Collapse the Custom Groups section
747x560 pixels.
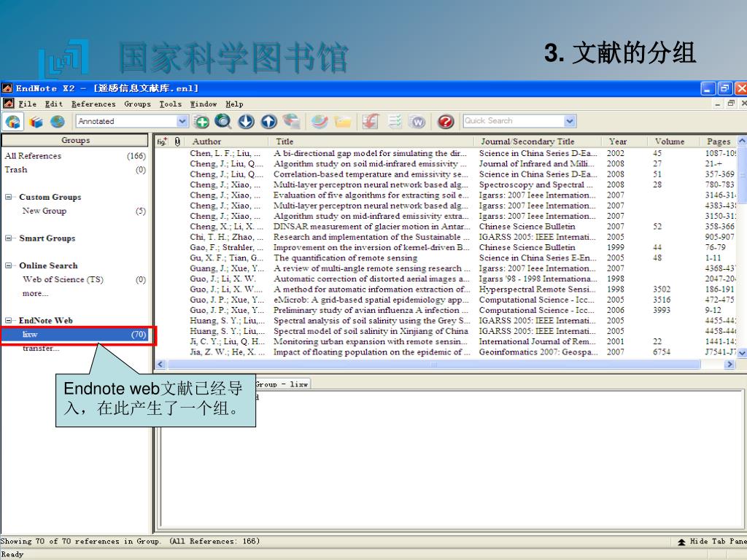(x=9, y=197)
